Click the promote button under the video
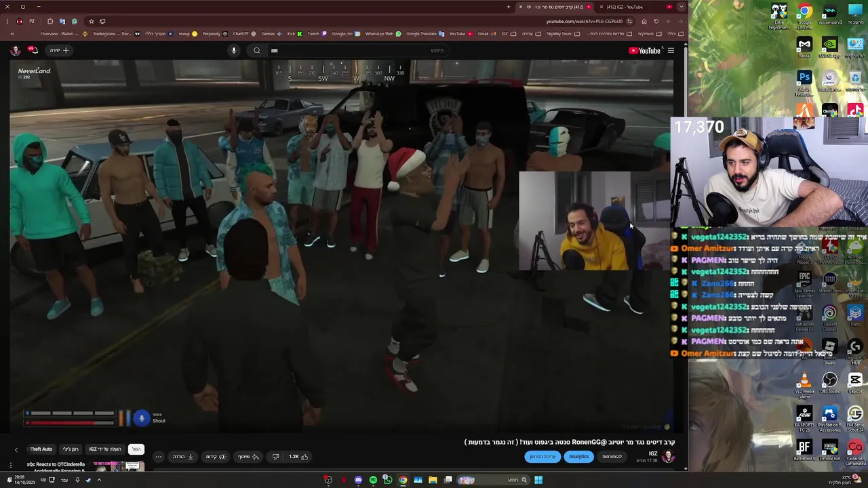This screenshot has height=488, width=868. [216, 457]
